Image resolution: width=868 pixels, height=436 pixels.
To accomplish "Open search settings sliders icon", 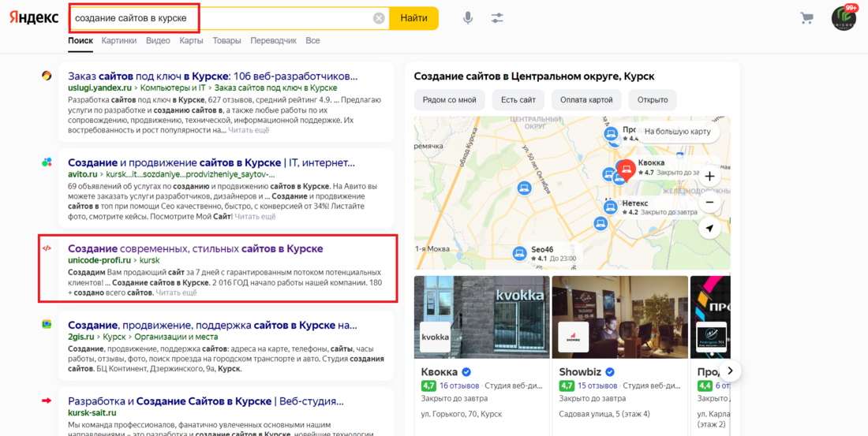I will click(x=497, y=18).
